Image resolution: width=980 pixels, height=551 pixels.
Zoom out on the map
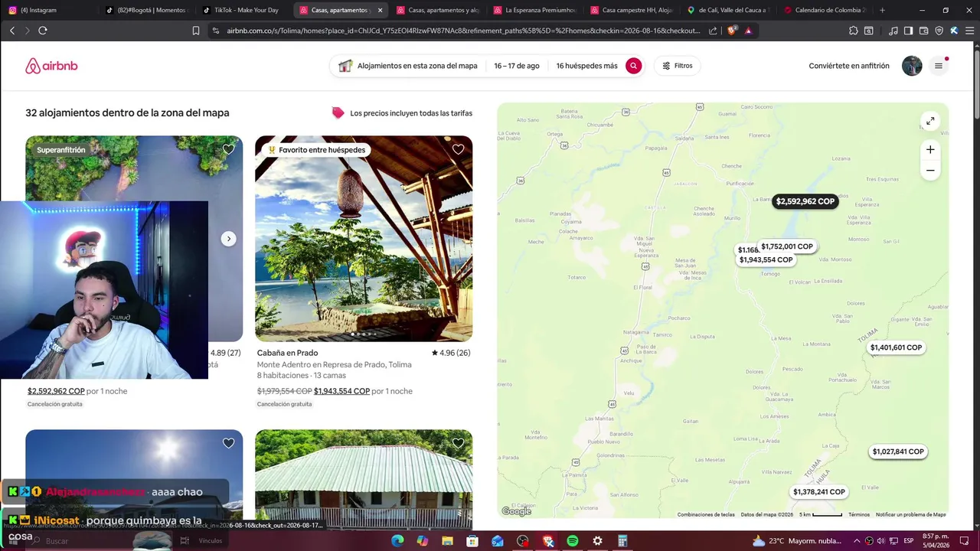point(930,171)
